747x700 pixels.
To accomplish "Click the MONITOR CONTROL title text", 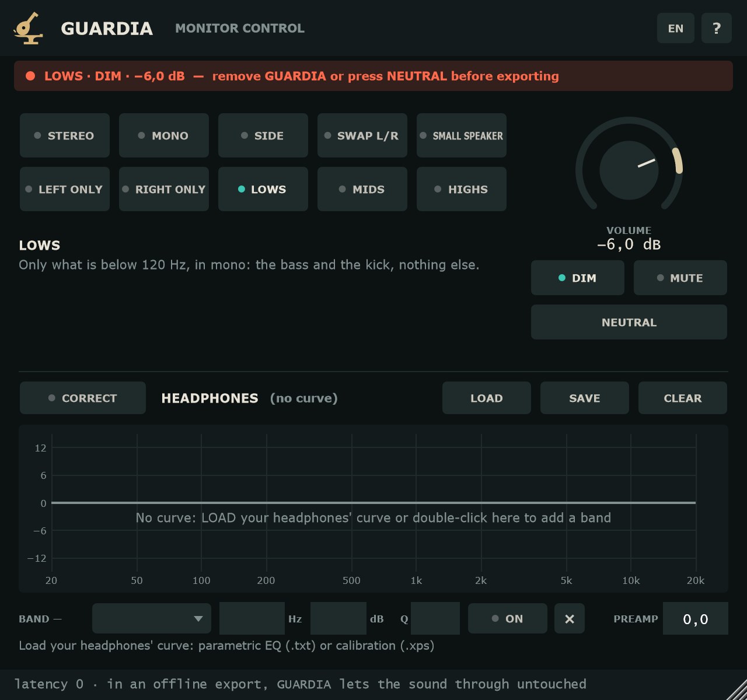I will (240, 28).
